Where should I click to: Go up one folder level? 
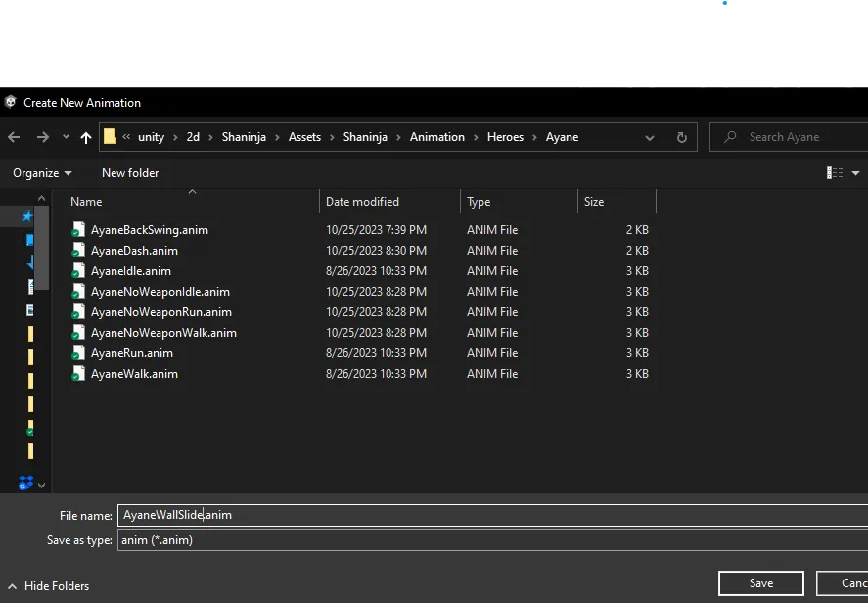click(86, 137)
